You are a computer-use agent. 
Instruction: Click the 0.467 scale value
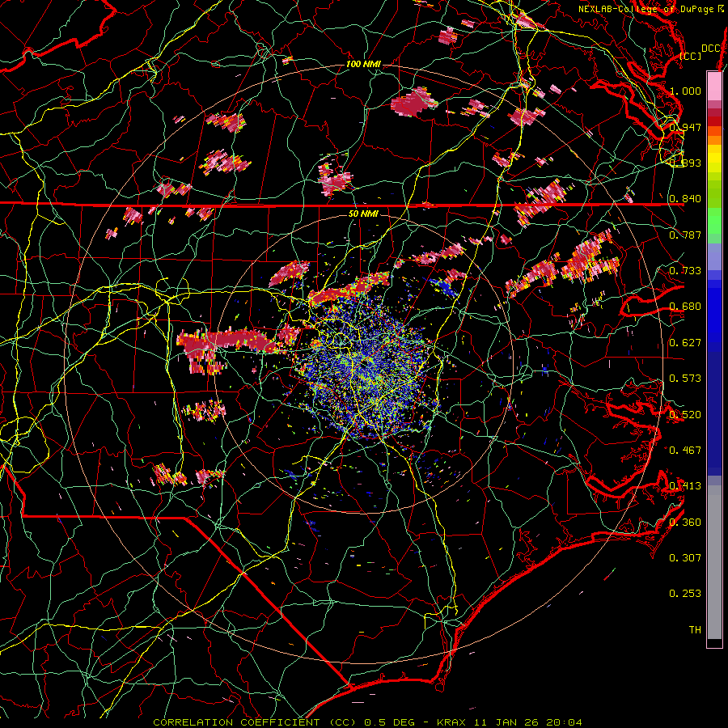point(685,451)
